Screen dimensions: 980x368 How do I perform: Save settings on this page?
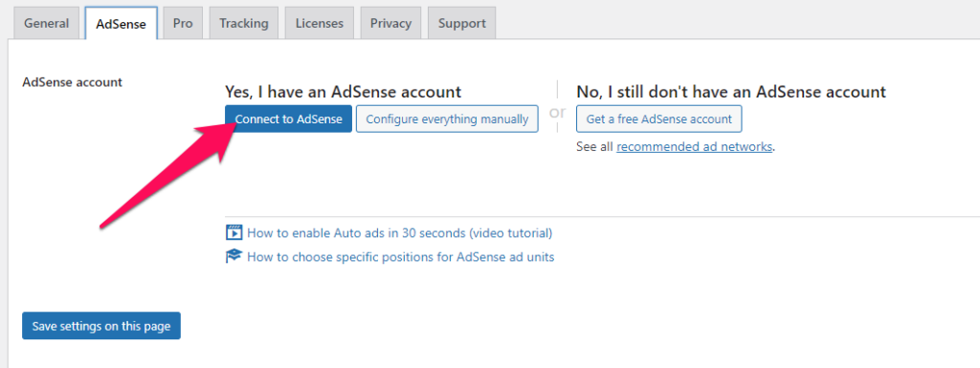coord(101,326)
